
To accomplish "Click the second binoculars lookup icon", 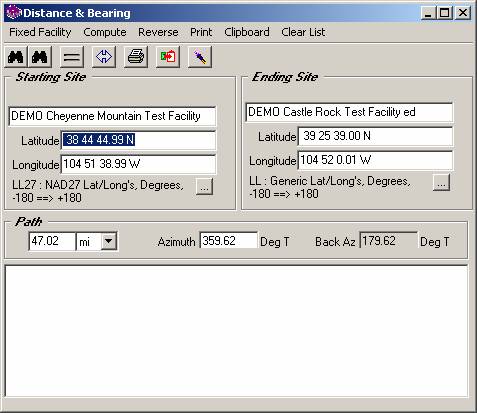I will pyautogui.click(x=40, y=57).
